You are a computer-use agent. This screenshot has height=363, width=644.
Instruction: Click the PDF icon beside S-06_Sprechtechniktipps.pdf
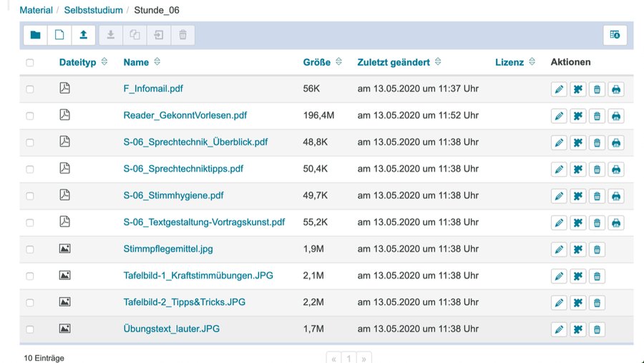(x=65, y=168)
